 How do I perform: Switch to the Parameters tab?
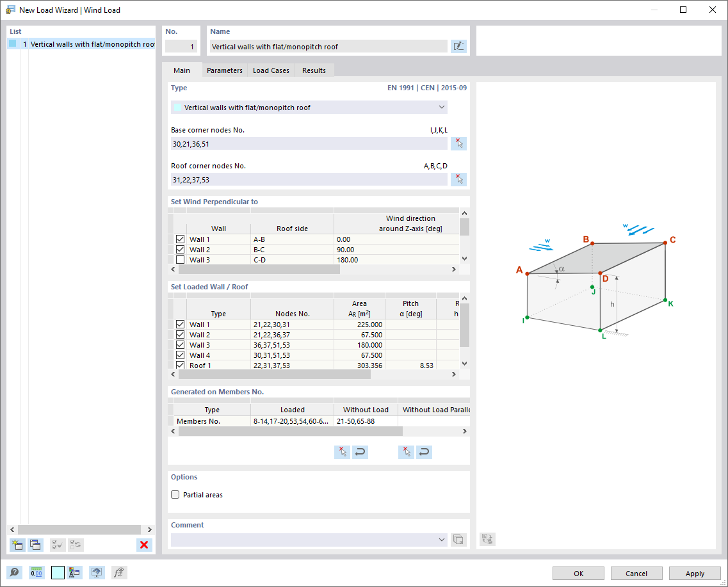pyautogui.click(x=224, y=70)
